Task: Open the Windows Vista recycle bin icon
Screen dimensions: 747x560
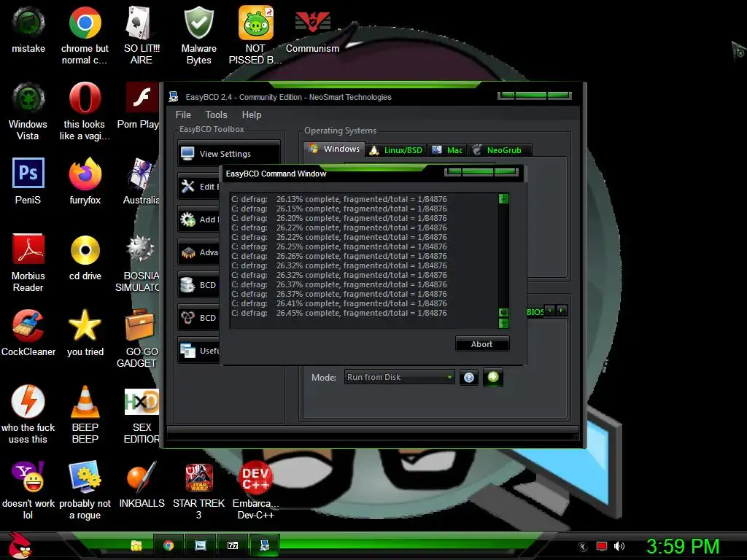Action: click(x=28, y=112)
